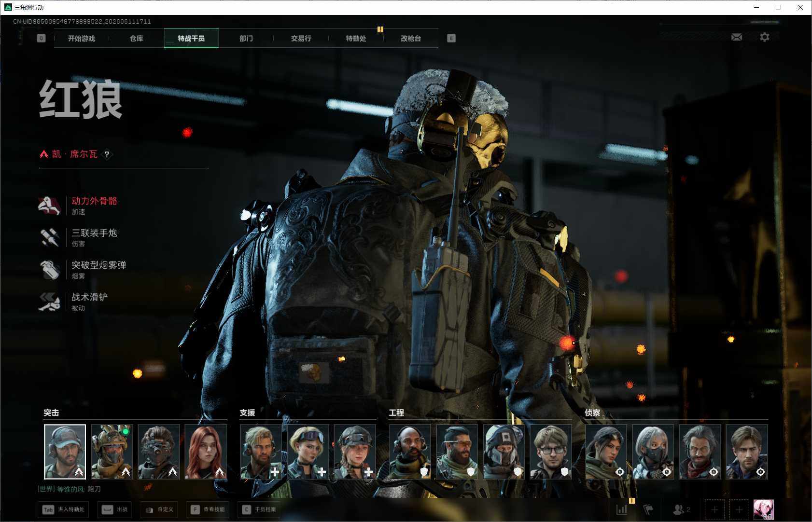
Task: Open the pink-haired player avatar
Action: click(x=764, y=509)
